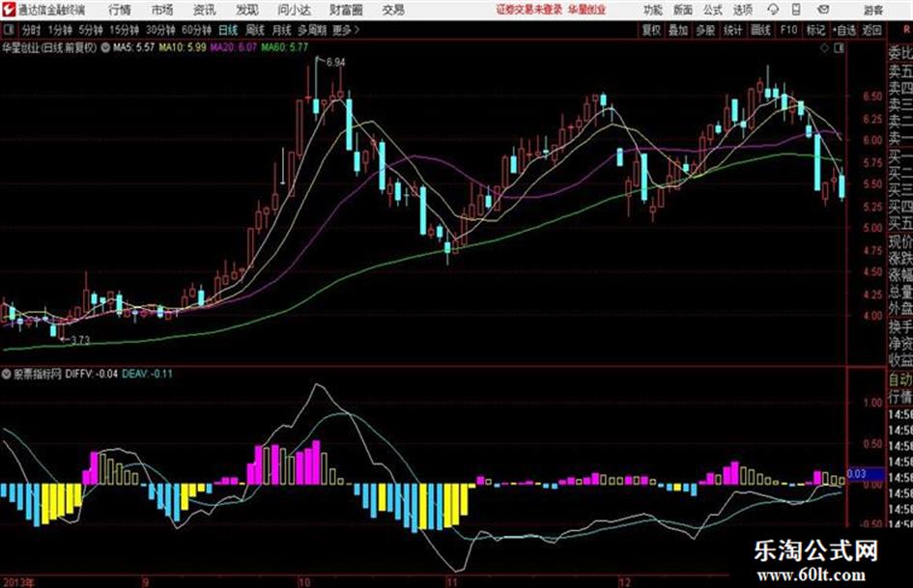Click the 通达信 red logo icon
The width and height of the screenshot is (913, 588).
[x=9, y=10]
